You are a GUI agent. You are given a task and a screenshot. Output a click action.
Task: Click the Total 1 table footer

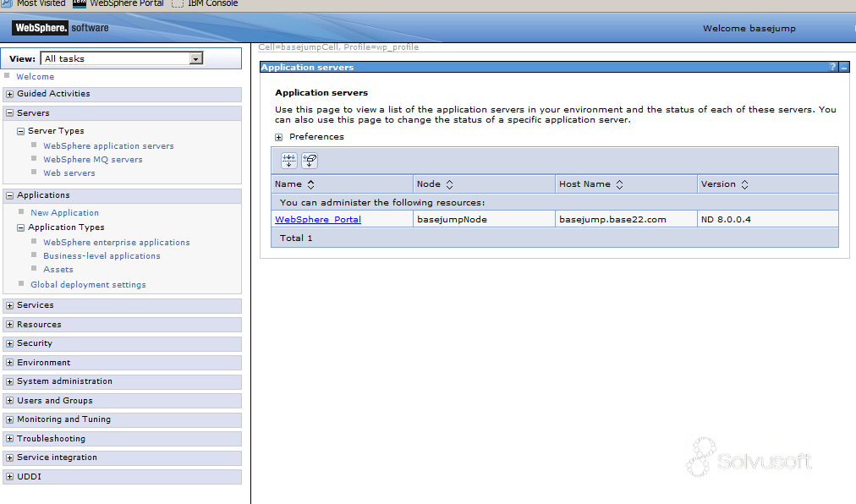555,238
